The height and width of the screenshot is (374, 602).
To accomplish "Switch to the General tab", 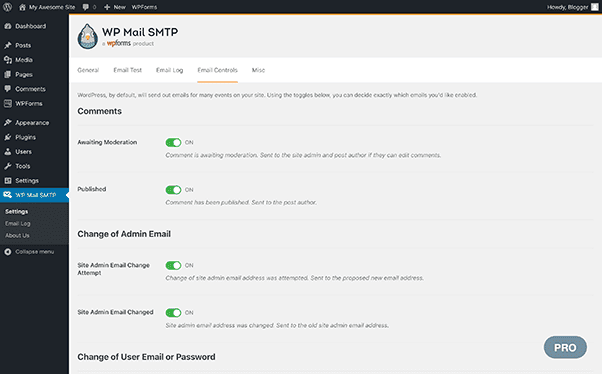I will pyautogui.click(x=88, y=70).
